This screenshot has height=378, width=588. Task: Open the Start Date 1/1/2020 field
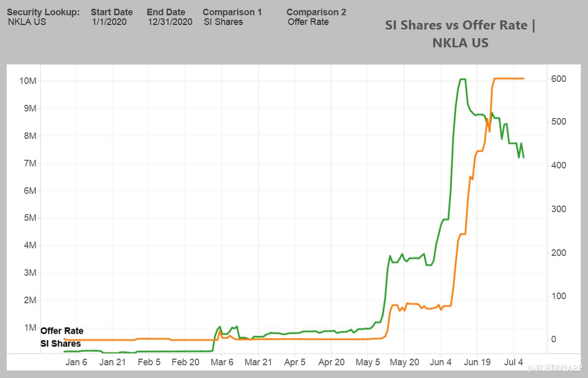pos(109,22)
